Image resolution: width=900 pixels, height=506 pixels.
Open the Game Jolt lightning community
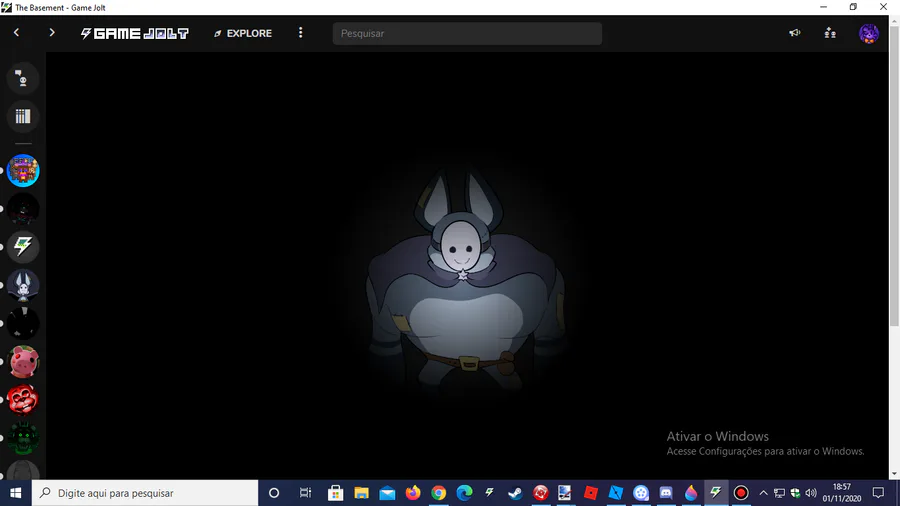tap(23, 247)
